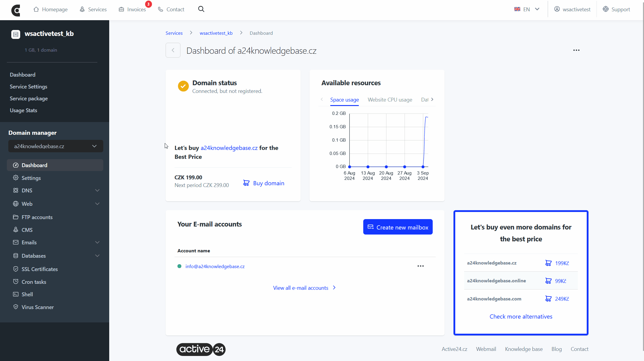The height and width of the screenshot is (361, 644).
Task: Click the green status dot of info mailbox
Action: coord(179,266)
